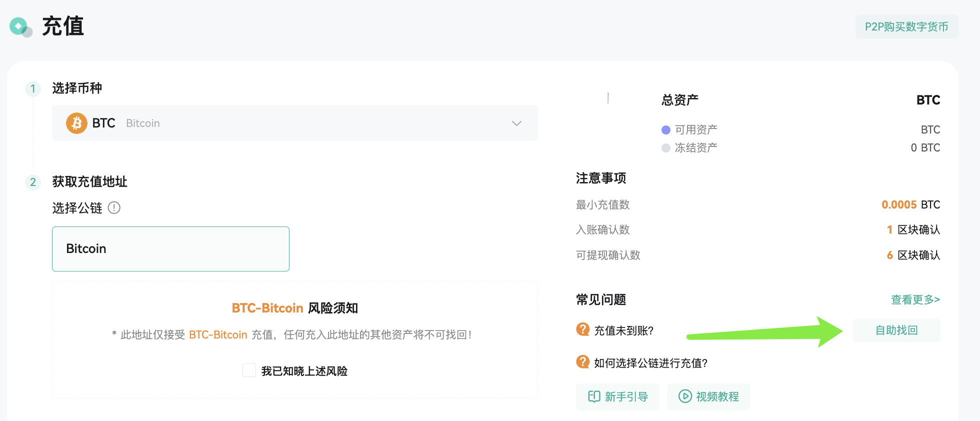The image size is (980, 421).
Task: Click the 总资产 heading
Action: tap(679, 100)
